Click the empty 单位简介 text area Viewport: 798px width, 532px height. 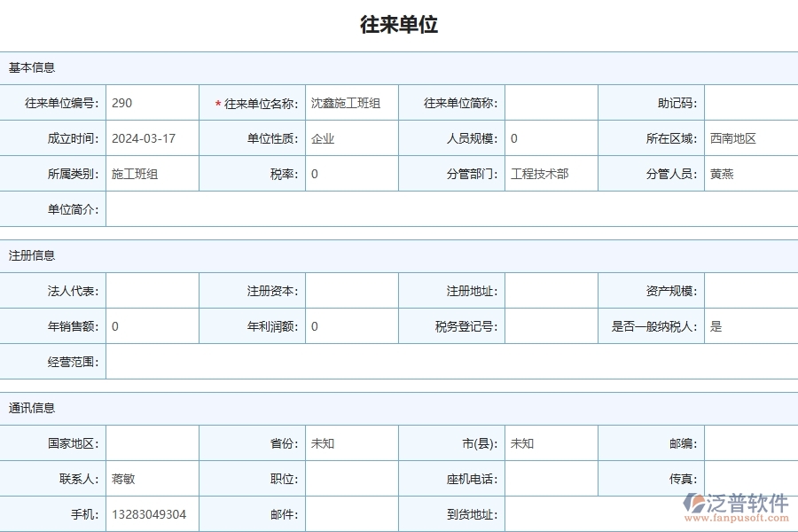point(443,209)
